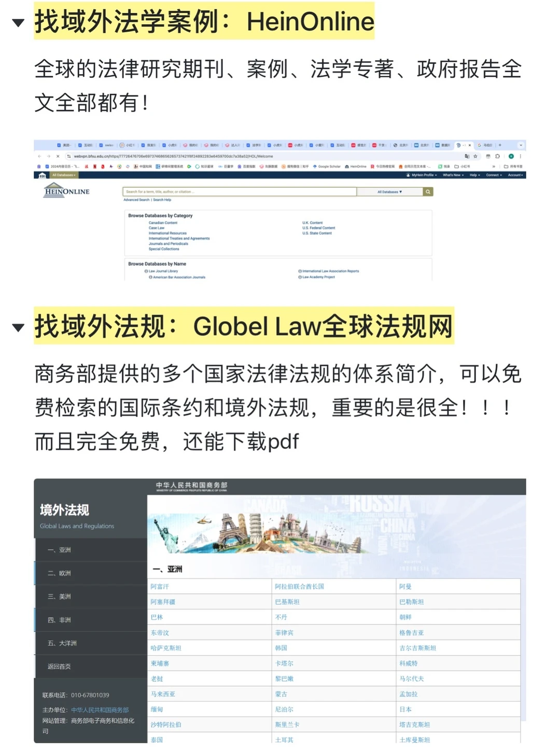This screenshot has height=747, width=560.
Task: Click the HeinOnline search magnifier button
Action: (x=428, y=192)
